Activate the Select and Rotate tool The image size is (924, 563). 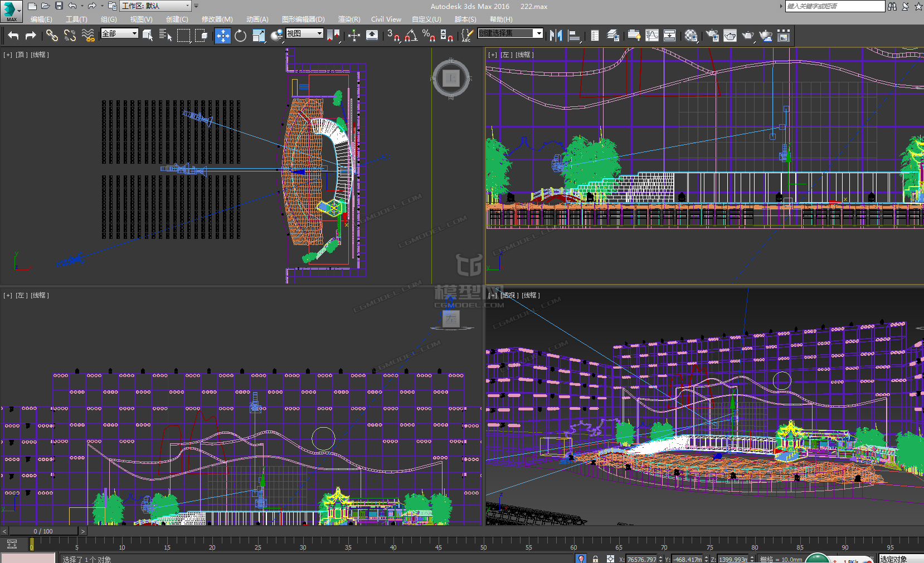240,36
